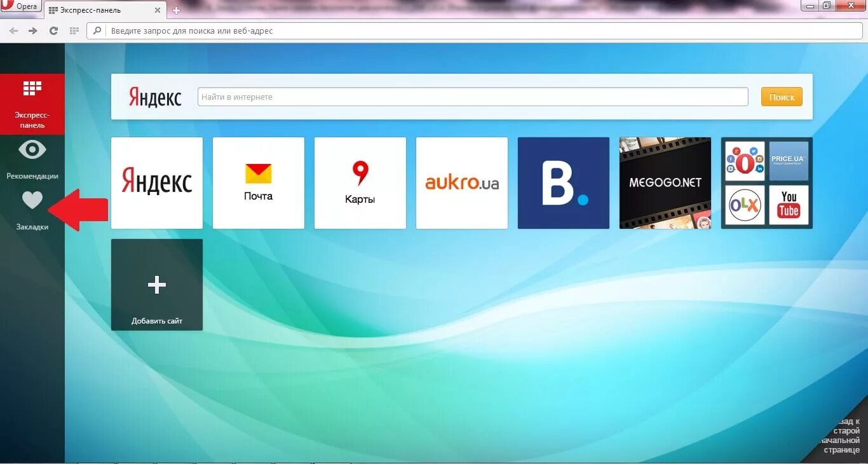Open Закладки with the heart icon
The image size is (868, 464).
pyautogui.click(x=32, y=210)
